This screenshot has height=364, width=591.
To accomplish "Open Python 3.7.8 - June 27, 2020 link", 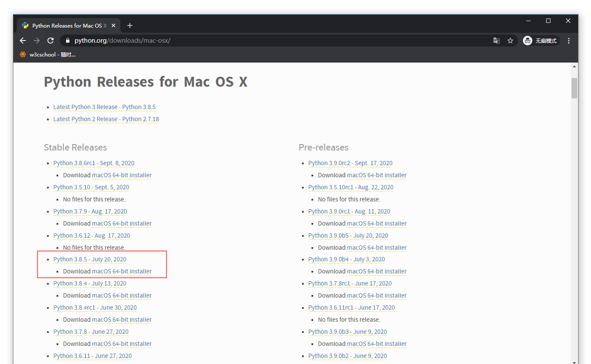I will point(91,332).
